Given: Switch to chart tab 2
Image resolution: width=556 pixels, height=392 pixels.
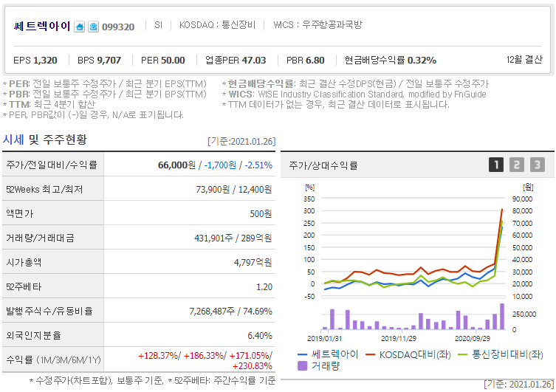Looking at the screenshot, I should (x=517, y=165).
